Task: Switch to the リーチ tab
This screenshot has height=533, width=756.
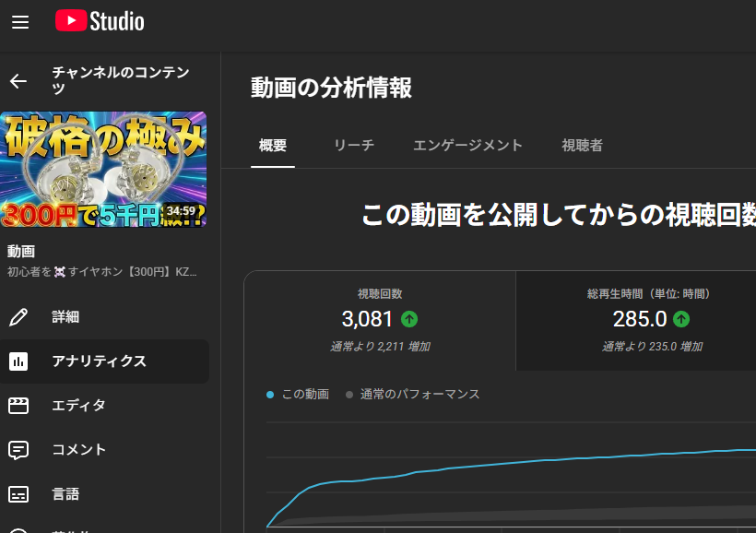Action: point(354,145)
